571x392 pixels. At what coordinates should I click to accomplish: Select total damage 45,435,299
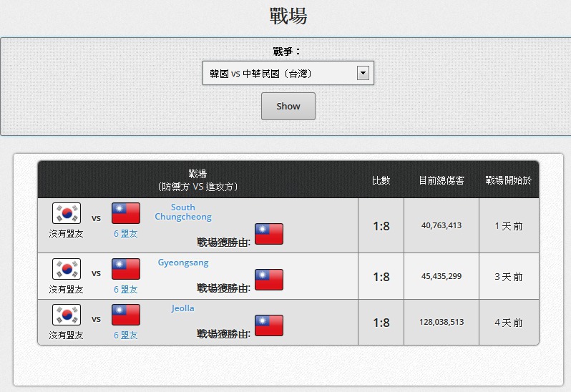[441, 276]
